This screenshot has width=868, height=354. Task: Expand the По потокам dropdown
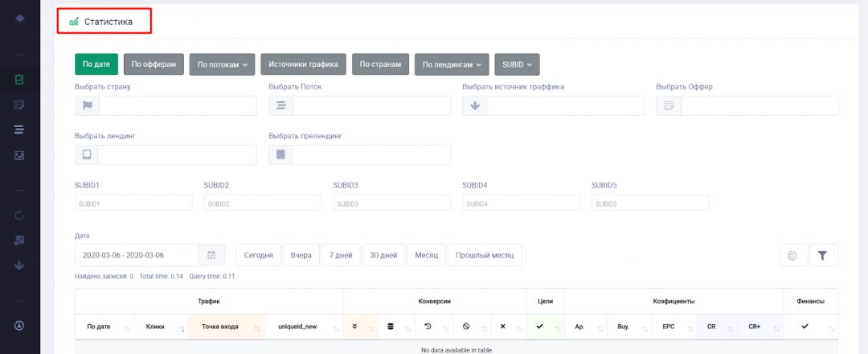click(222, 64)
